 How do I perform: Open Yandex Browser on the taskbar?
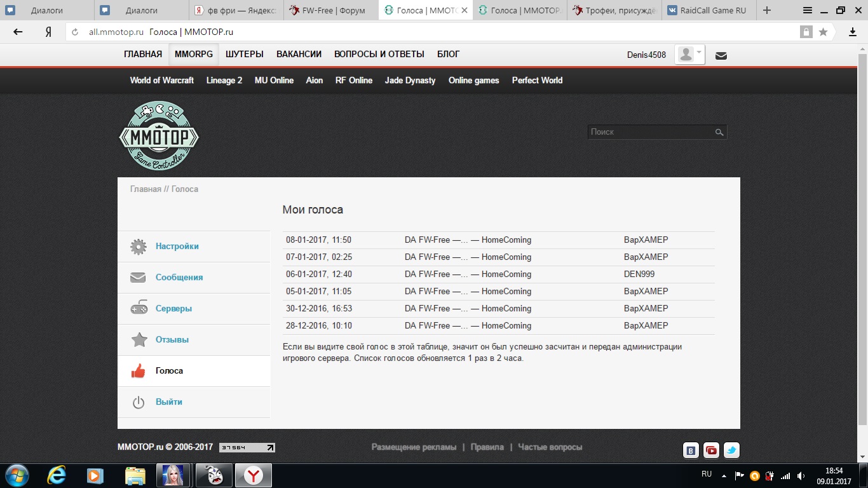[x=254, y=475]
